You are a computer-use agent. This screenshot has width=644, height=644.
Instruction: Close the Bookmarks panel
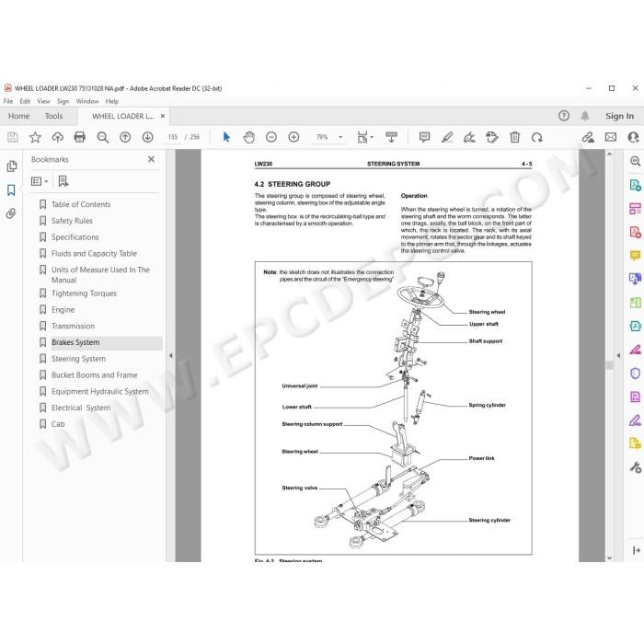click(151, 159)
